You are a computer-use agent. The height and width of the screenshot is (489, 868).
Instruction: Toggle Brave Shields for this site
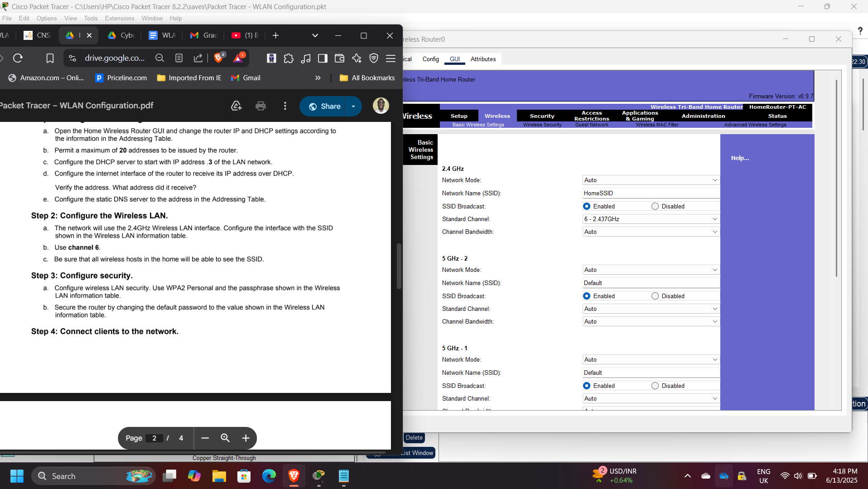[x=218, y=58]
